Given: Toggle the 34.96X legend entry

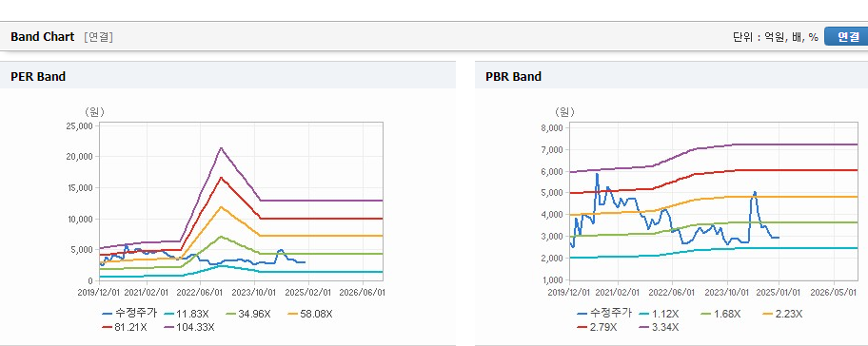Looking at the screenshot, I should (x=247, y=314).
